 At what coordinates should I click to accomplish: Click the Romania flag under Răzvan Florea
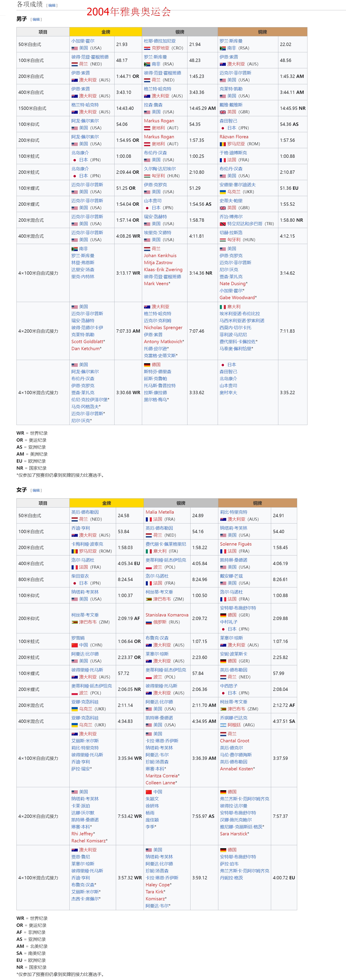click(x=223, y=144)
